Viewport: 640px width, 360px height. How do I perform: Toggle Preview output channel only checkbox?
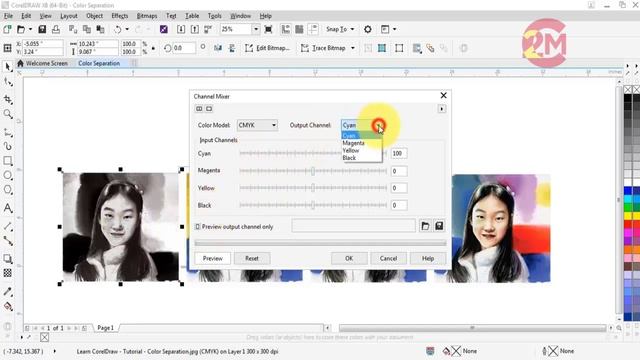point(198,227)
